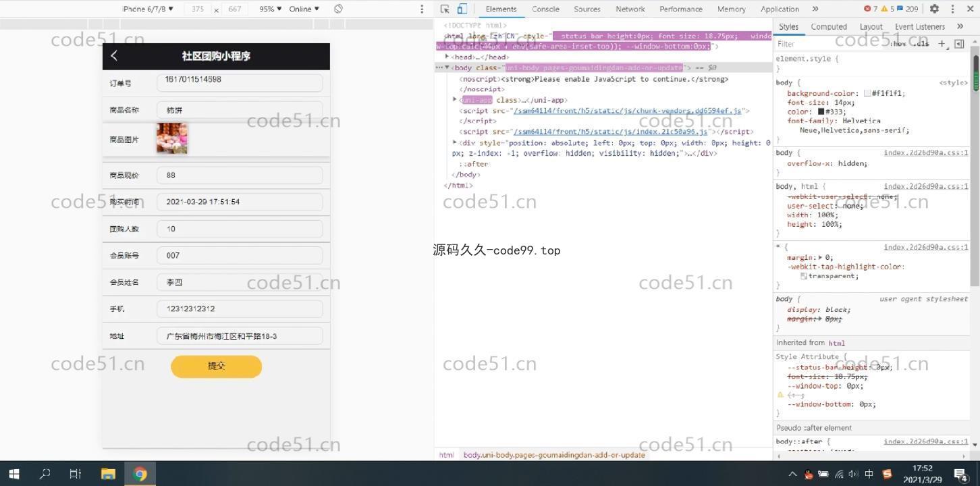Image resolution: width=980 pixels, height=486 pixels.
Task: Expand the margin shorthand property triangle
Action: tap(820, 257)
